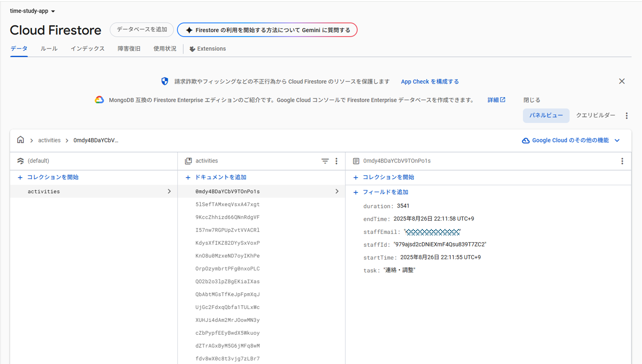Screen dimensions: 642x364
Task: Click the startTime field value
Action: (x=440, y=257)
